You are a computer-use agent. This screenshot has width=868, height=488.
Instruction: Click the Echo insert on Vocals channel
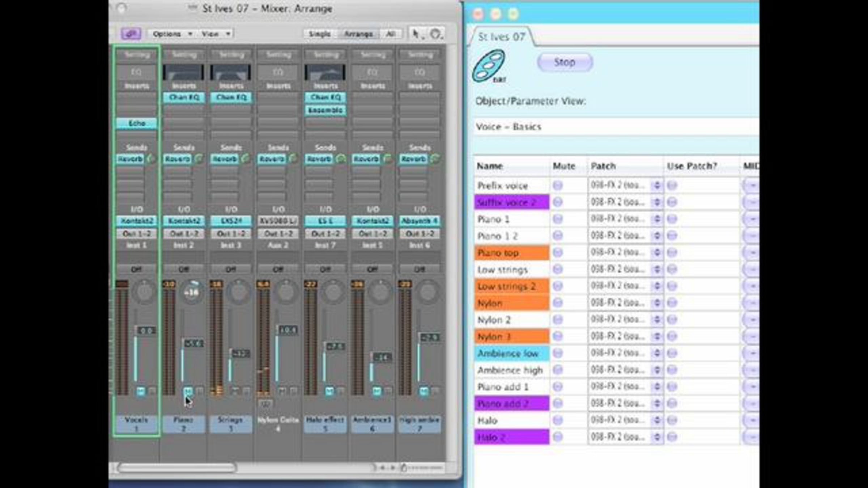pyautogui.click(x=137, y=123)
